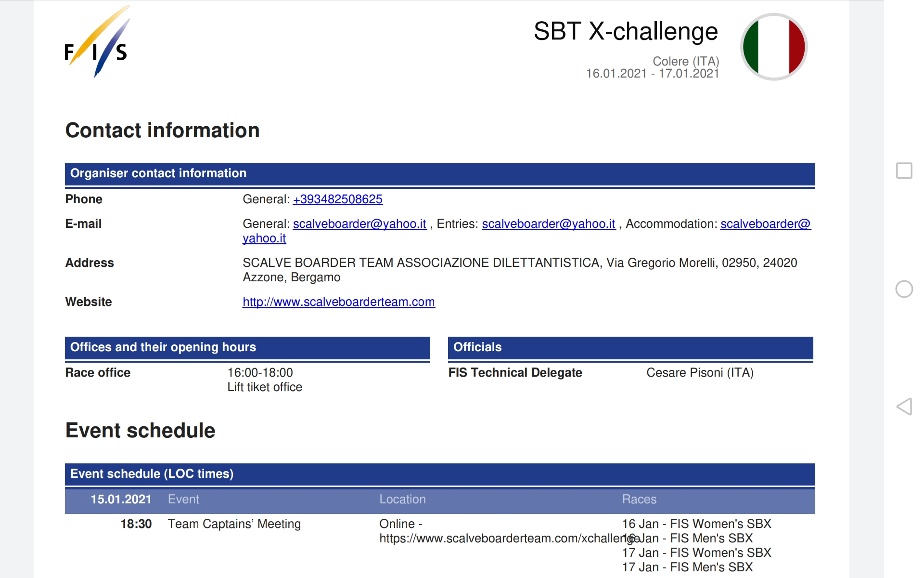This screenshot has width=924, height=578.
Task: Tap the Android recent apps square icon
Action: pyautogui.click(x=904, y=171)
